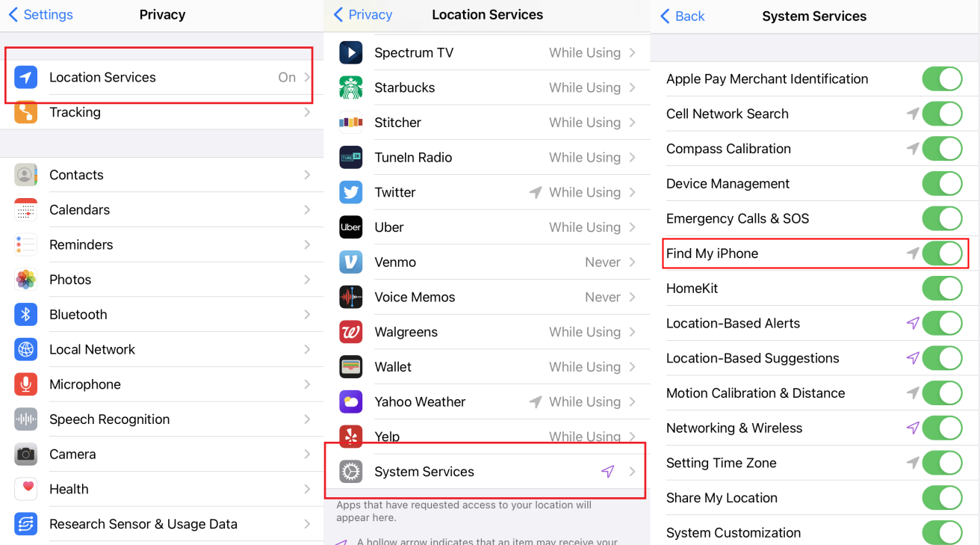Open the Venmo app icon
This screenshot has width=980, height=545.
pos(351,262)
